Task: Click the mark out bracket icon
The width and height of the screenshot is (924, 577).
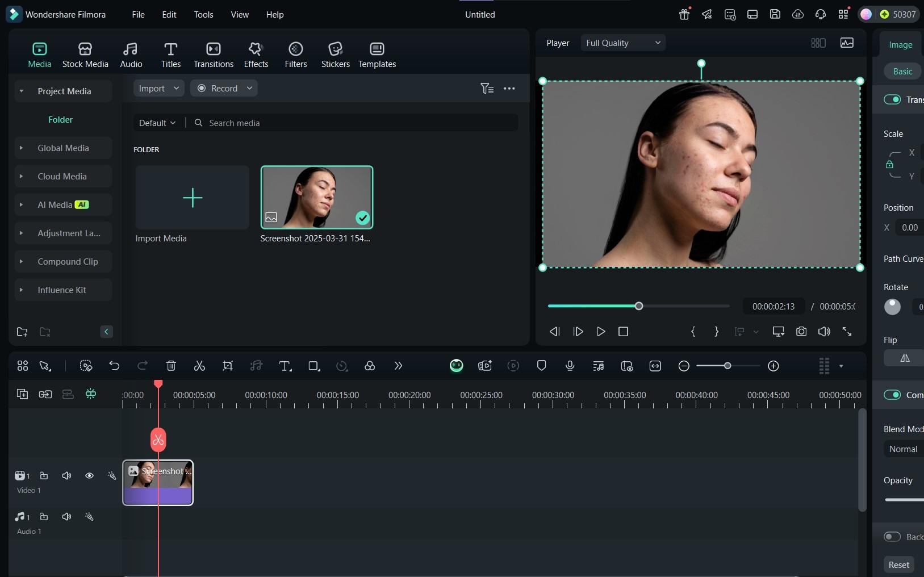Action: tap(716, 332)
